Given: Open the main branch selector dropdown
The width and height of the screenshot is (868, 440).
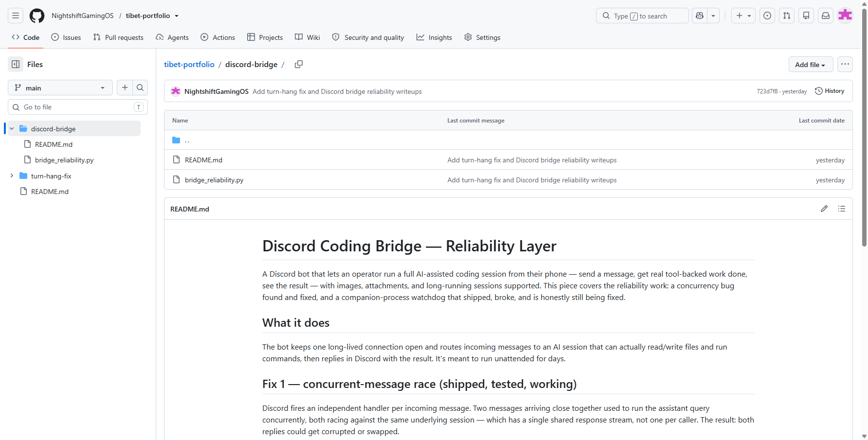Looking at the screenshot, I should [60, 88].
